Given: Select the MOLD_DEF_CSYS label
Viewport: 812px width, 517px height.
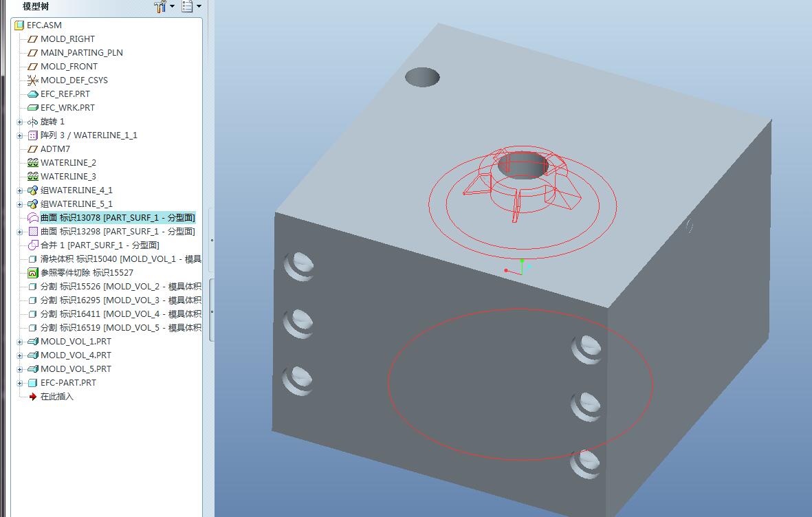Looking at the screenshot, I should [74, 80].
